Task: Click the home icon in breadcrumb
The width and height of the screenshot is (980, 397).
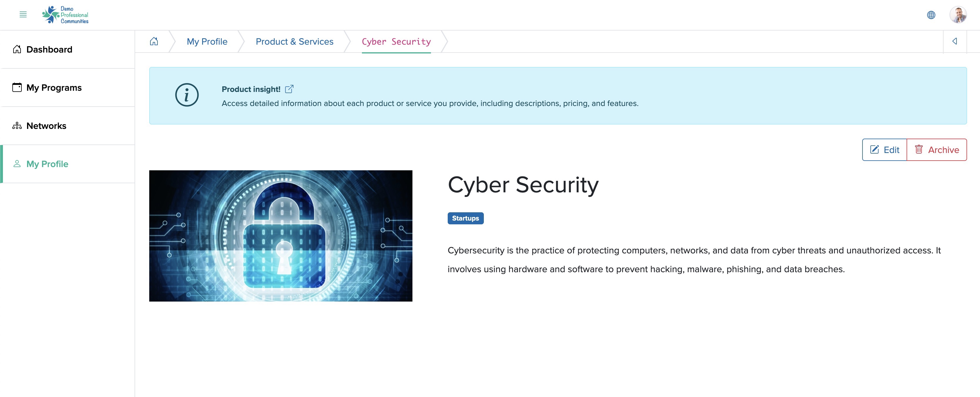Action: point(154,41)
